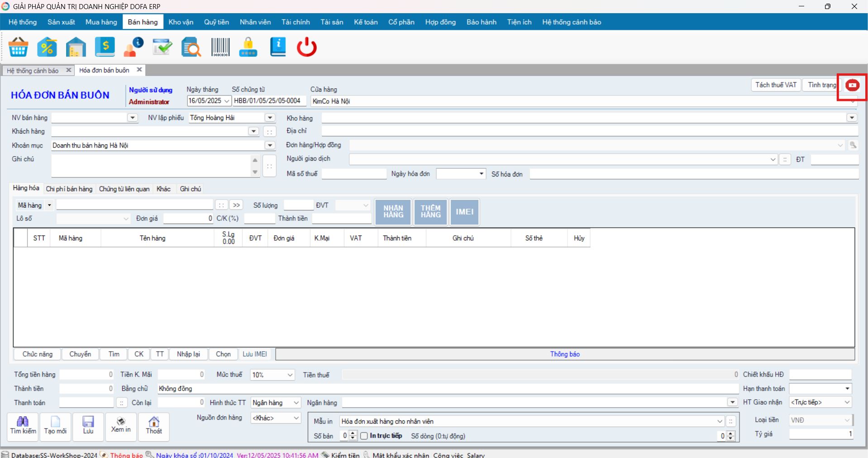Click the Chuyển button

[x=80, y=354]
